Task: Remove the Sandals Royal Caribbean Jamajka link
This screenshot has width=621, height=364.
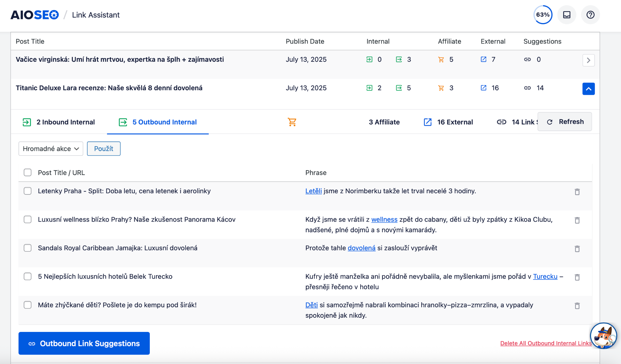Action: pos(577,249)
